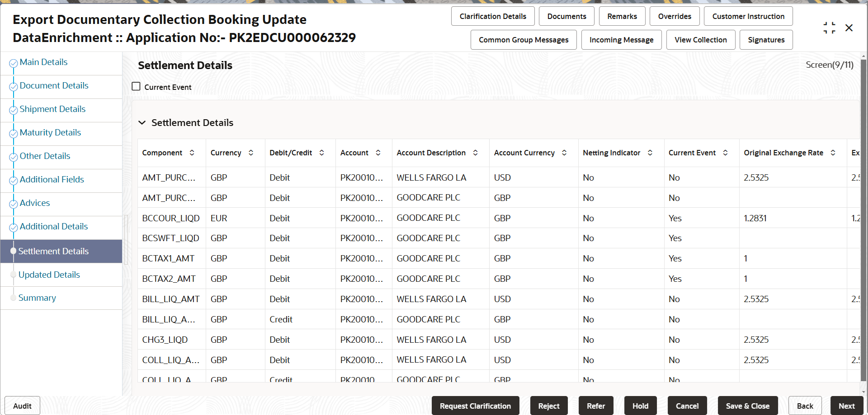Sort by Account column arrows
This screenshot has width=868, height=415.
[378, 153]
